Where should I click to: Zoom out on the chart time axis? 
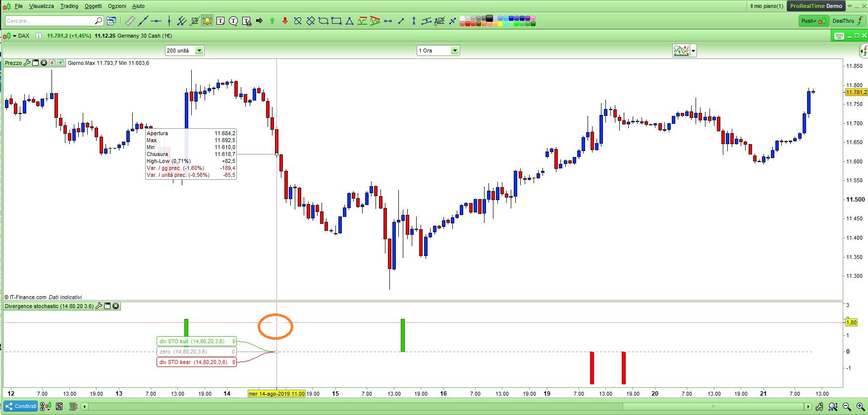pos(847,407)
